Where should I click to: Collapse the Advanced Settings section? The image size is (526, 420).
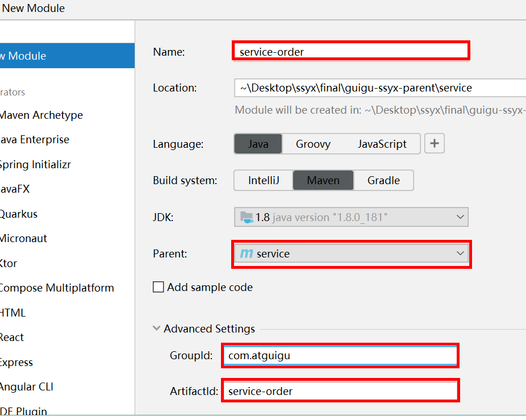coord(157,328)
